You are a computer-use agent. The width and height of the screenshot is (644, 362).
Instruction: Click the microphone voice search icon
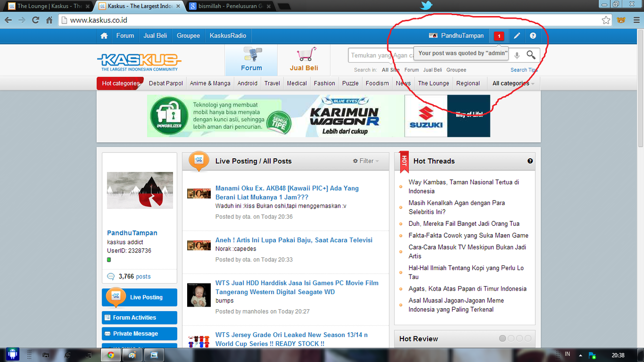pos(517,55)
